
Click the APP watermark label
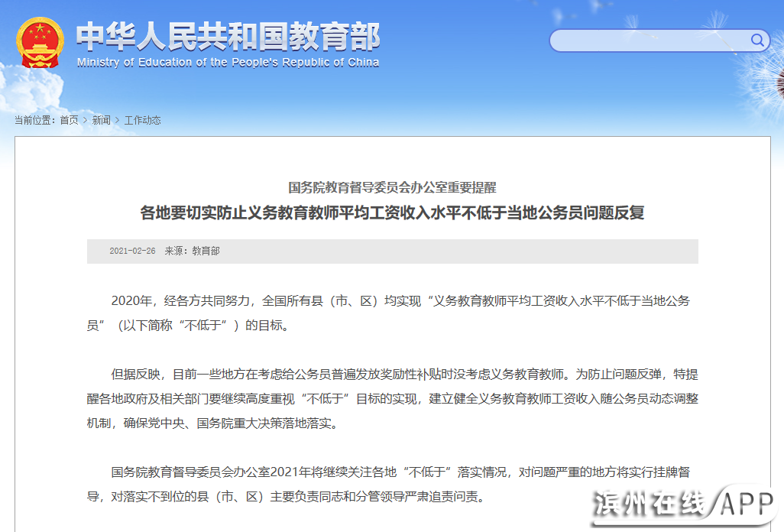point(747,504)
